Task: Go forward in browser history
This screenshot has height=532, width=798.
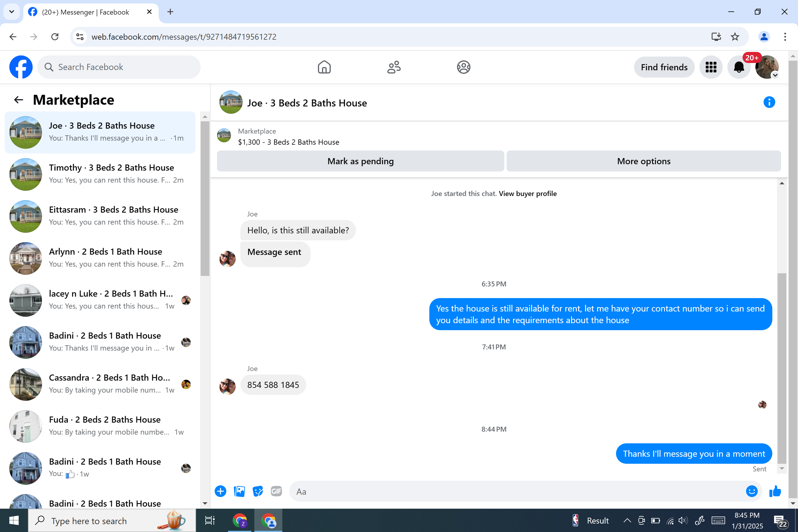Action: click(34, 37)
